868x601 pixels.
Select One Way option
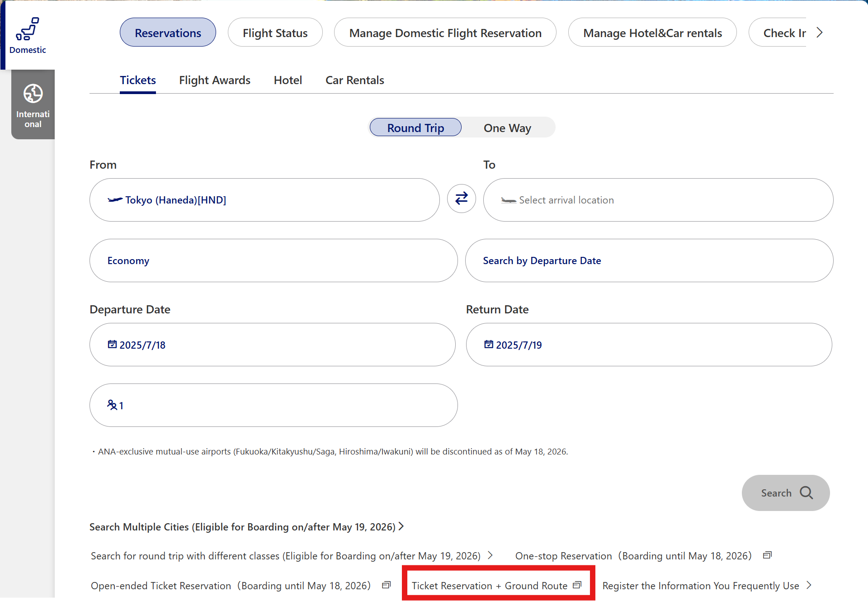tap(507, 128)
